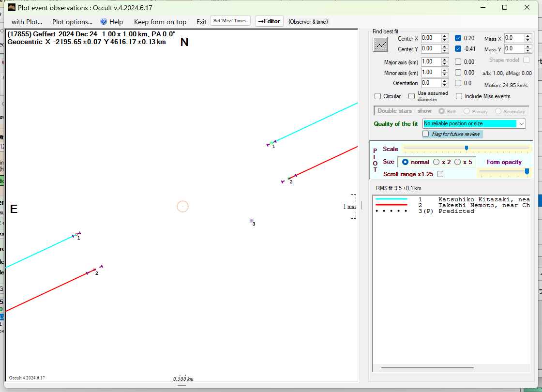Open the with Plot... menu
Viewport: 542px width, 392px height.
pos(27,22)
